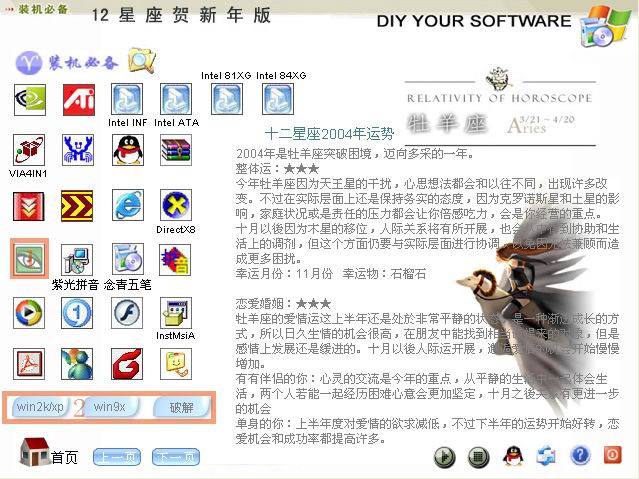
Task: Install the InstMsiA installer icon
Action: tap(176, 313)
